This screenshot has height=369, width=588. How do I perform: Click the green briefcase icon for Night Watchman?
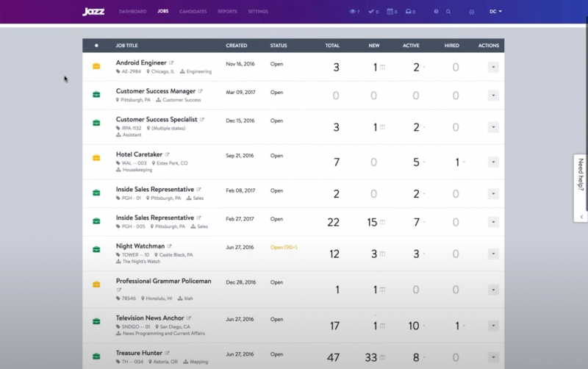(96, 250)
